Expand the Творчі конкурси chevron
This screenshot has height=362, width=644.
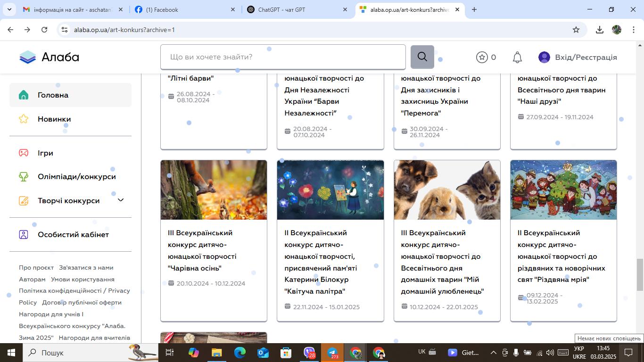tap(121, 200)
